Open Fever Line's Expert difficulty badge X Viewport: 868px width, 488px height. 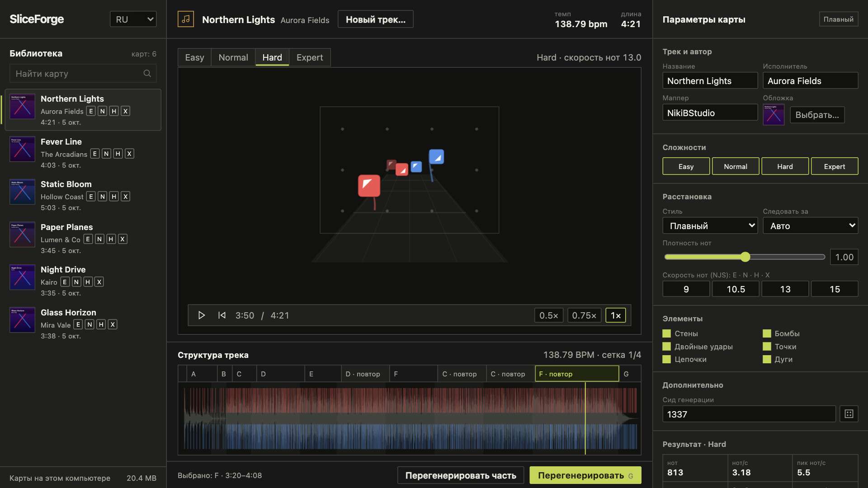coord(129,154)
